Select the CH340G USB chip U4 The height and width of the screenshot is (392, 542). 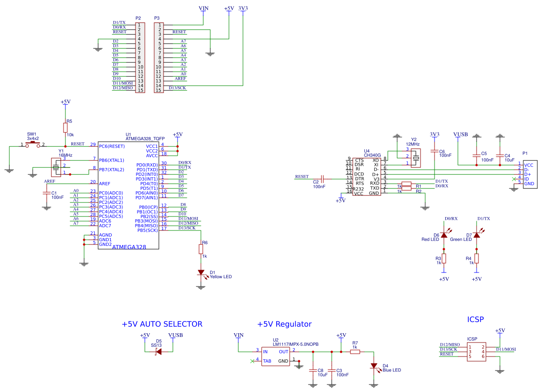367,177
